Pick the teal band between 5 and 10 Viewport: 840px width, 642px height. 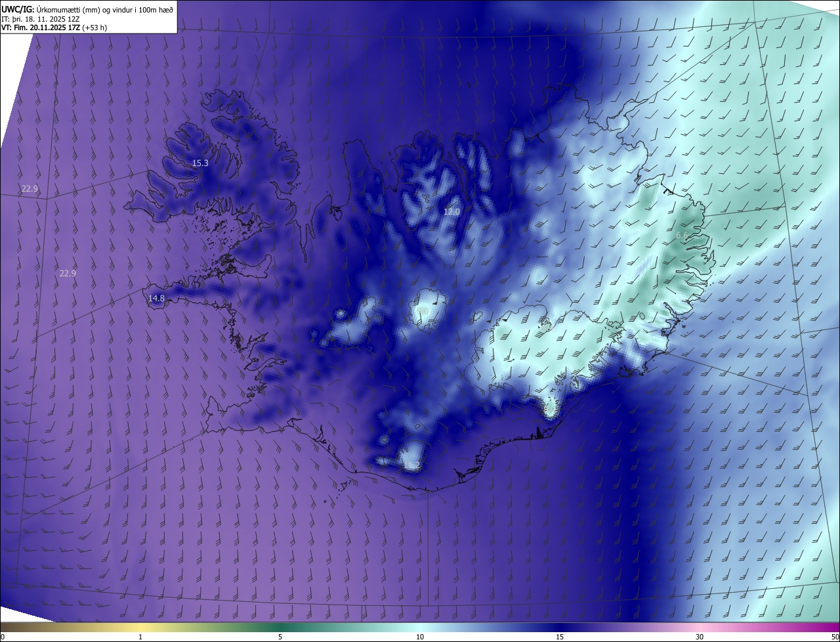click(x=350, y=627)
